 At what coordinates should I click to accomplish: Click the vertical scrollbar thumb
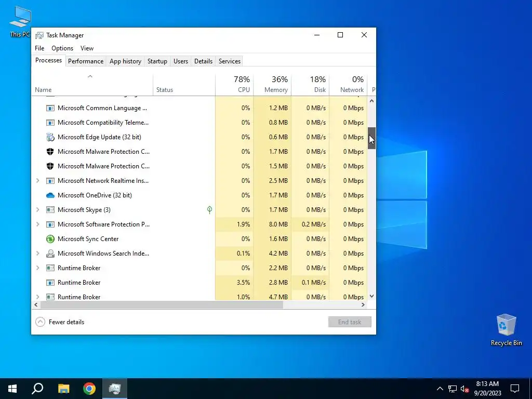coord(372,138)
